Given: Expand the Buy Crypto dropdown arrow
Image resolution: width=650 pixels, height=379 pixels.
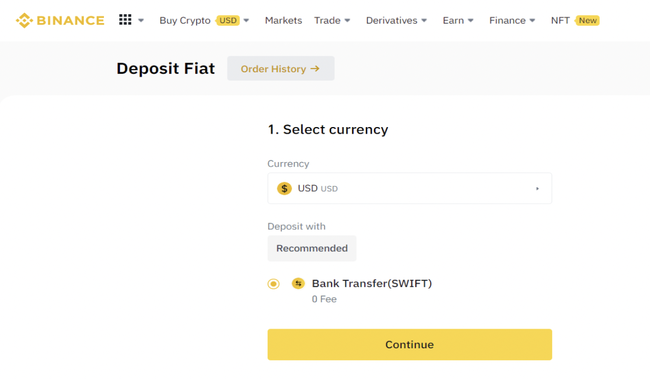Looking at the screenshot, I should (x=246, y=20).
